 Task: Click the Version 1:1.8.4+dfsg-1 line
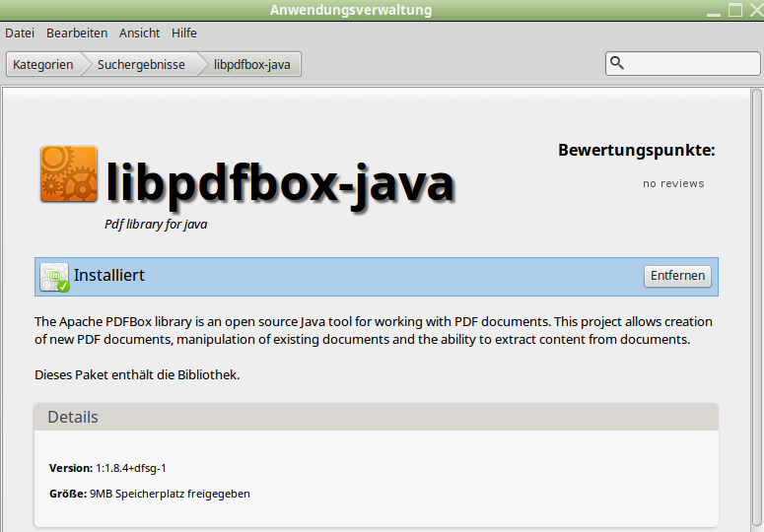107,468
